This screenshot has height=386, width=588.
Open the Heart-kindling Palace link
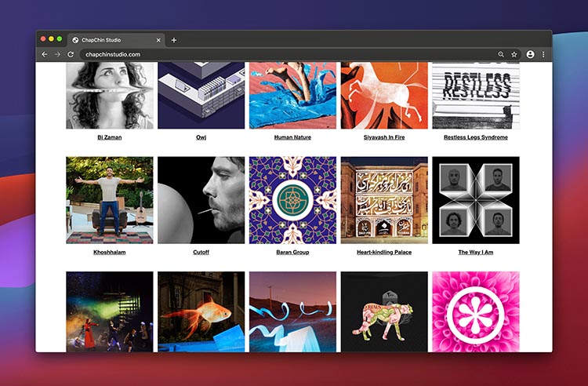[x=384, y=252]
